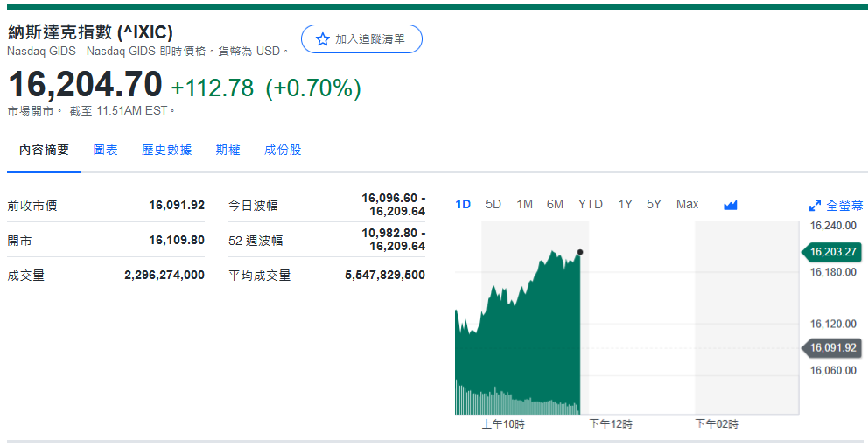
Task: View the 成份股 tab
Action: click(x=283, y=150)
